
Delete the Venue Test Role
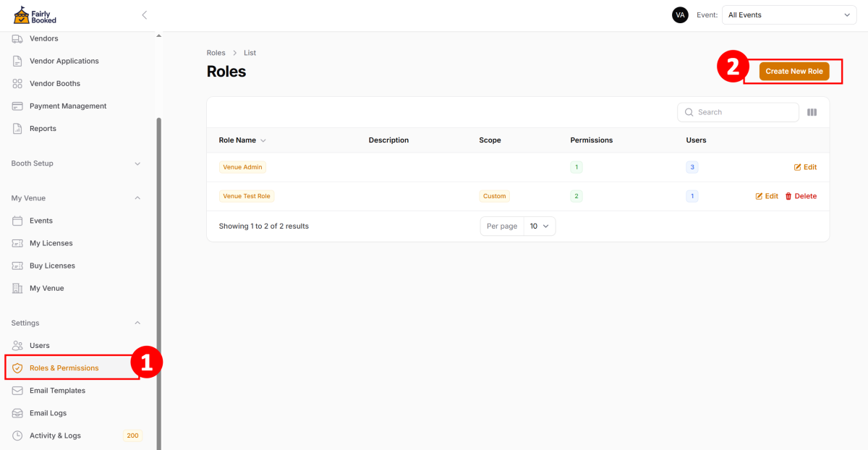[x=801, y=196]
